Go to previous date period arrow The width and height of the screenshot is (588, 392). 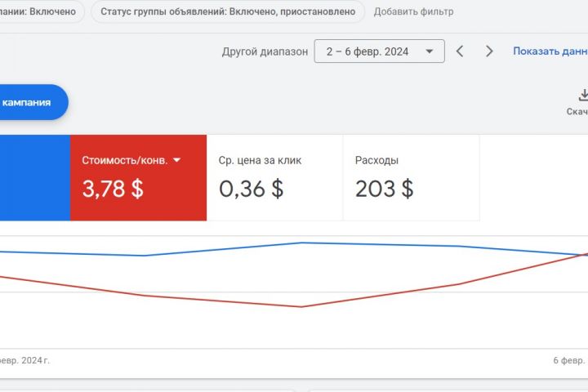coord(460,51)
